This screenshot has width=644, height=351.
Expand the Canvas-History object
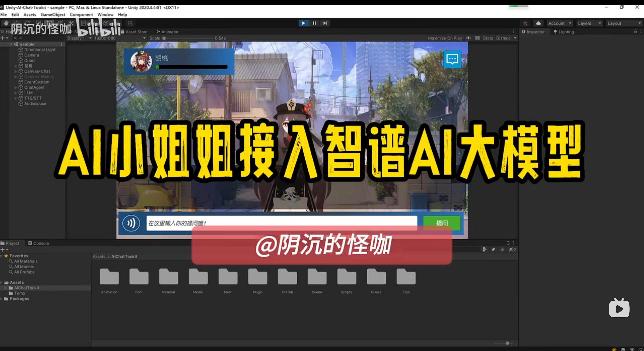(16, 77)
